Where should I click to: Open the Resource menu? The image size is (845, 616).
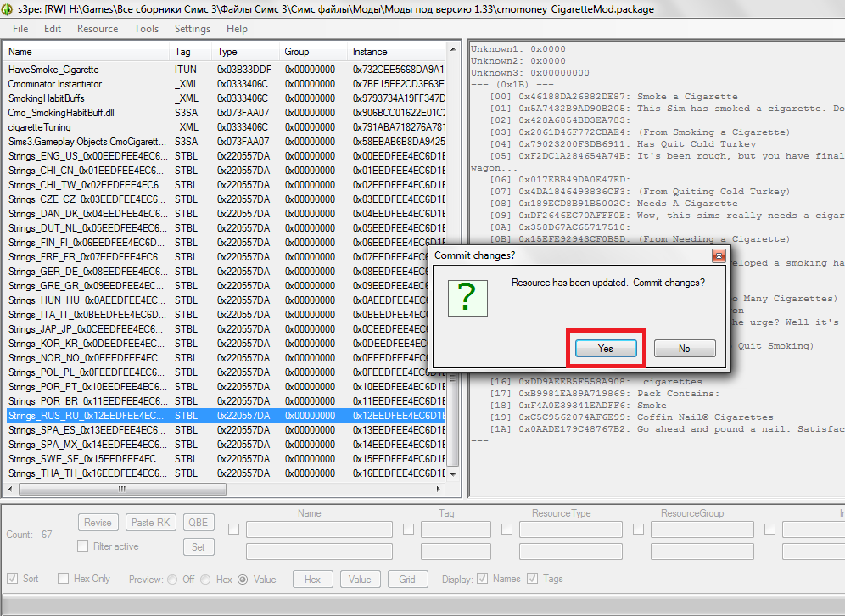coord(98,29)
